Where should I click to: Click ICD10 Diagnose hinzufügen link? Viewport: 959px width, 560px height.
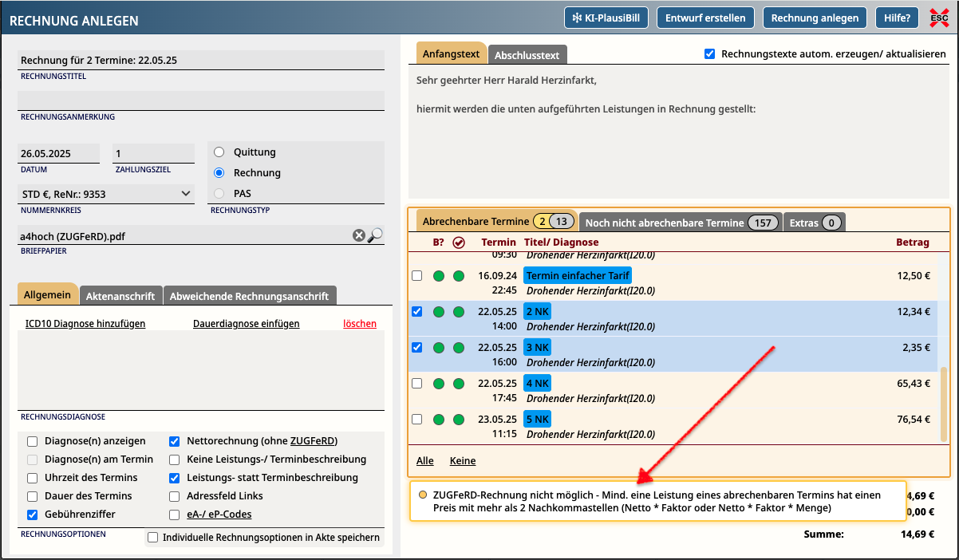(85, 324)
